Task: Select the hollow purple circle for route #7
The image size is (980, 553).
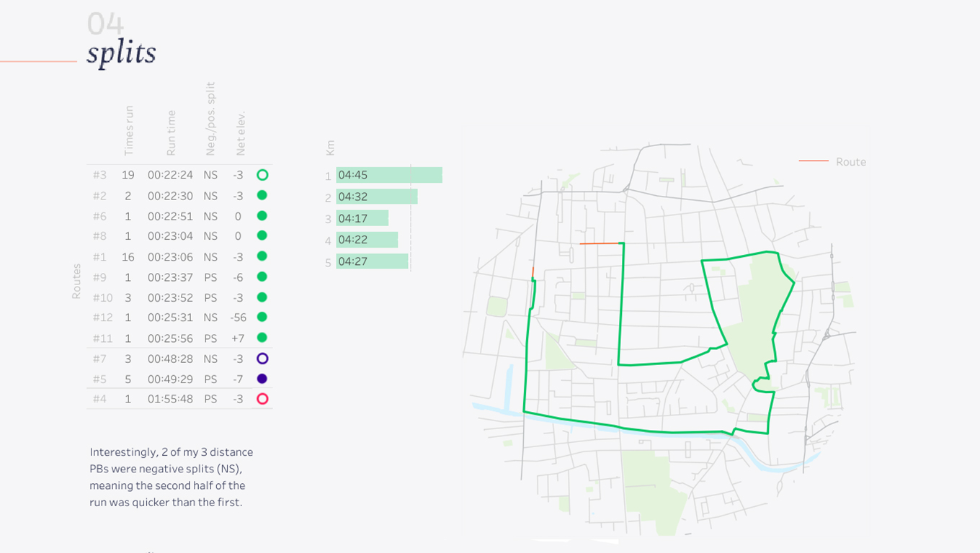Action: click(262, 359)
